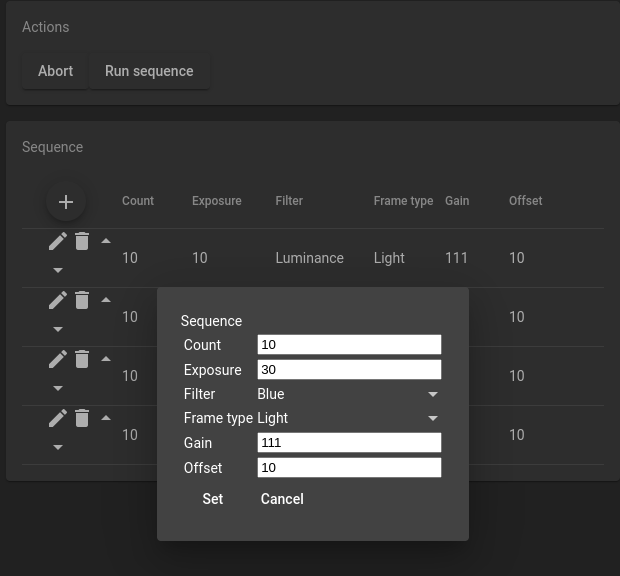620x576 pixels.
Task: Focus the Count input field
Action: pos(349,345)
